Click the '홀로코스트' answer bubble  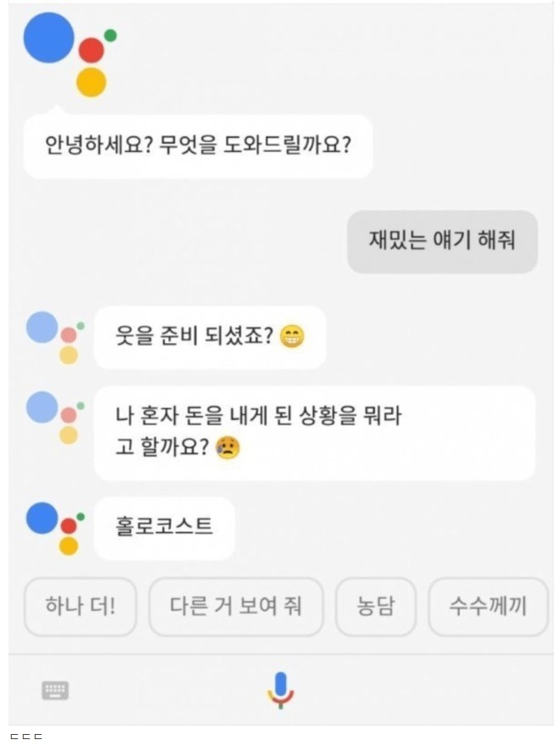click(x=164, y=528)
